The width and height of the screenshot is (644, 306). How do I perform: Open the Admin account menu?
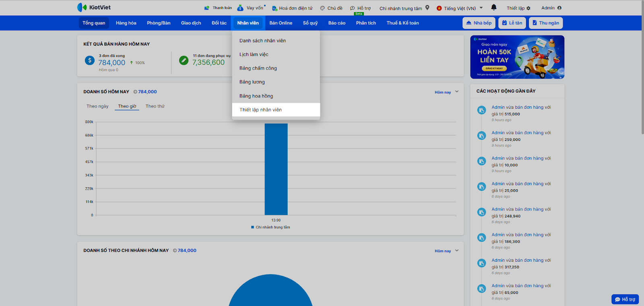click(551, 8)
